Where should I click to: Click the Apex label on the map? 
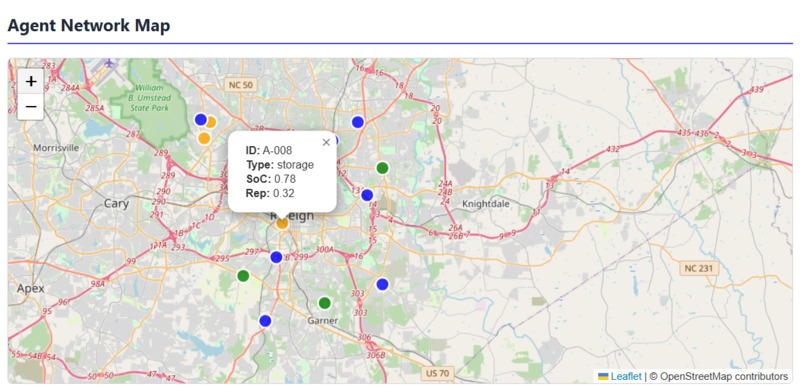click(x=30, y=288)
